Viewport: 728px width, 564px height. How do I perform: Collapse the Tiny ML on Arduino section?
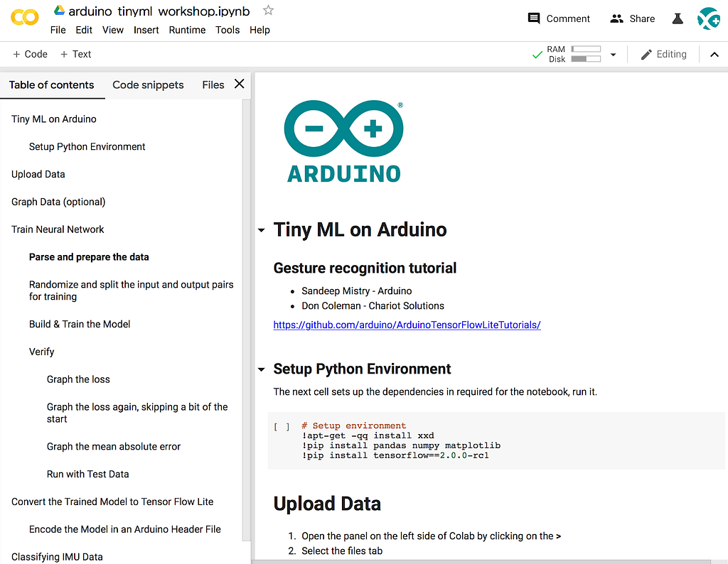[262, 230]
